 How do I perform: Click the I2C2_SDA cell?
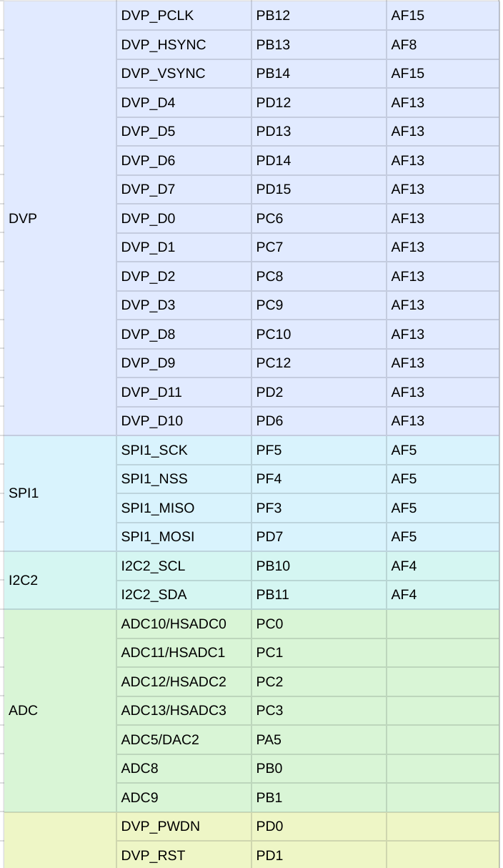[x=184, y=595]
